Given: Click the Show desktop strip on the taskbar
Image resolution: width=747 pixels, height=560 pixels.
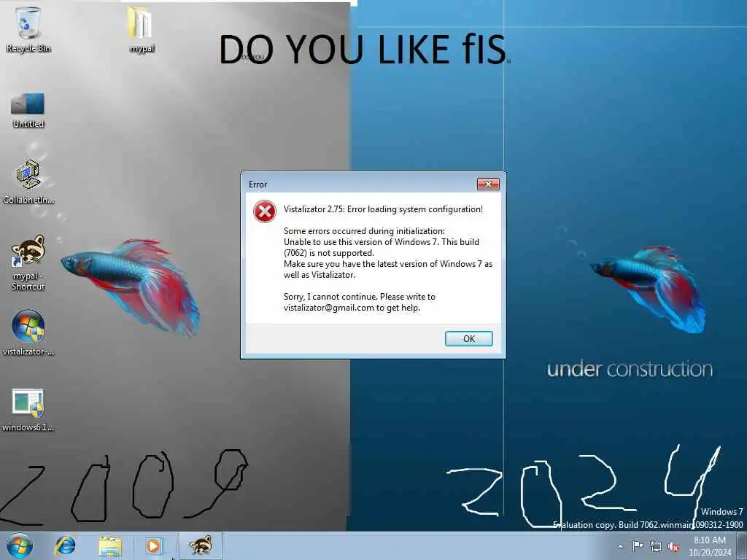Looking at the screenshot, I should (x=741, y=545).
